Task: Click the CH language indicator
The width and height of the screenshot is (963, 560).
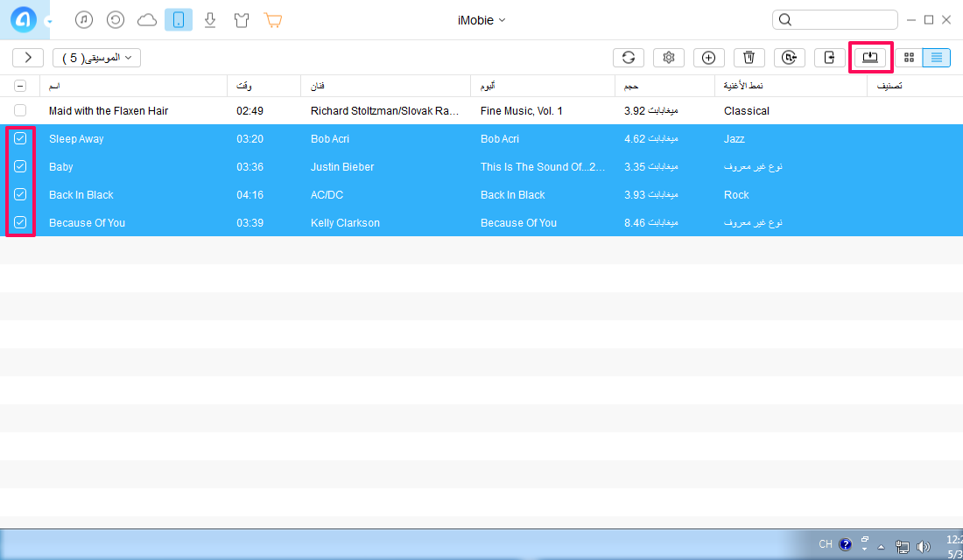Action: 826,544
